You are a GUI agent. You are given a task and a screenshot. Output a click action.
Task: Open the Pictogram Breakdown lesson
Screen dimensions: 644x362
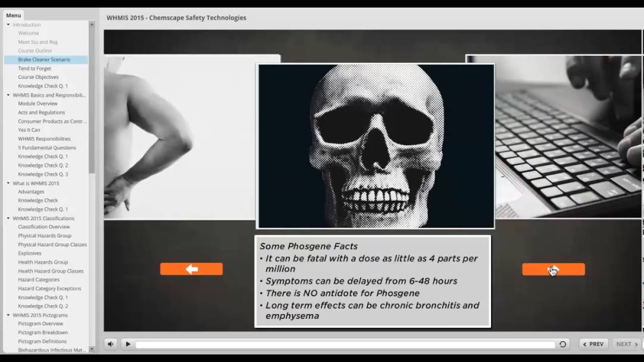tap(43, 332)
